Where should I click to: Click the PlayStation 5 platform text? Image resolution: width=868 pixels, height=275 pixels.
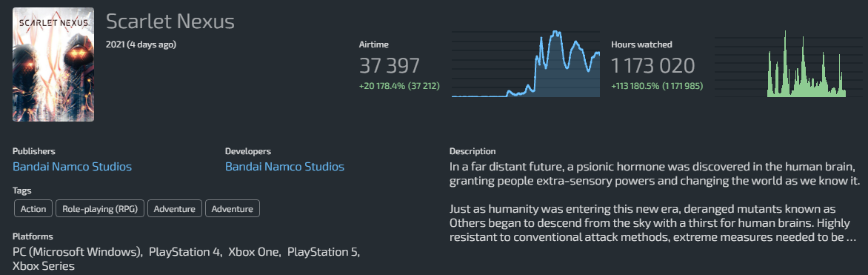point(322,252)
